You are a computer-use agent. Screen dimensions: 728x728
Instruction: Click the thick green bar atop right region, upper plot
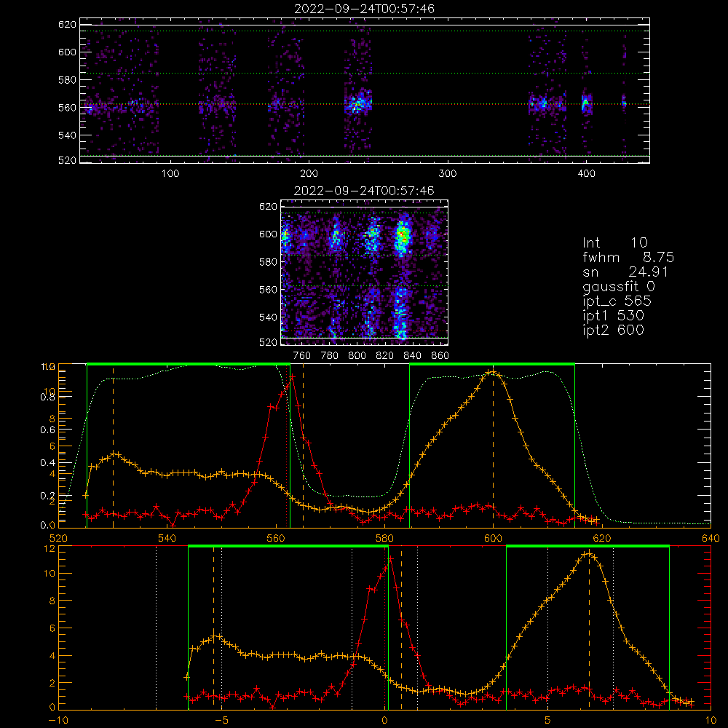[x=492, y=364]
